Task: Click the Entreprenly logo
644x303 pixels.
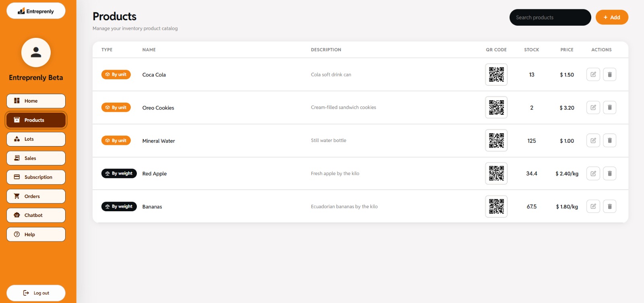Action: (36, 11)
